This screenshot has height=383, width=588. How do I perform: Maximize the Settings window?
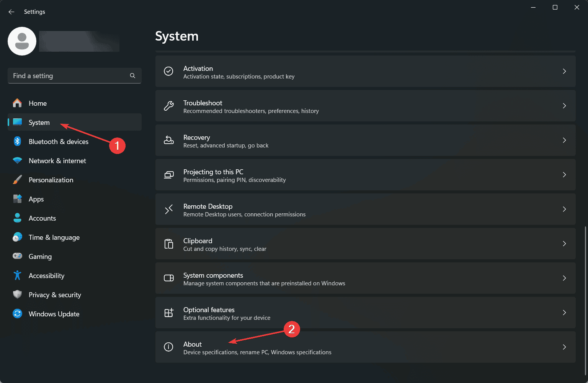[x=555, y=7]
